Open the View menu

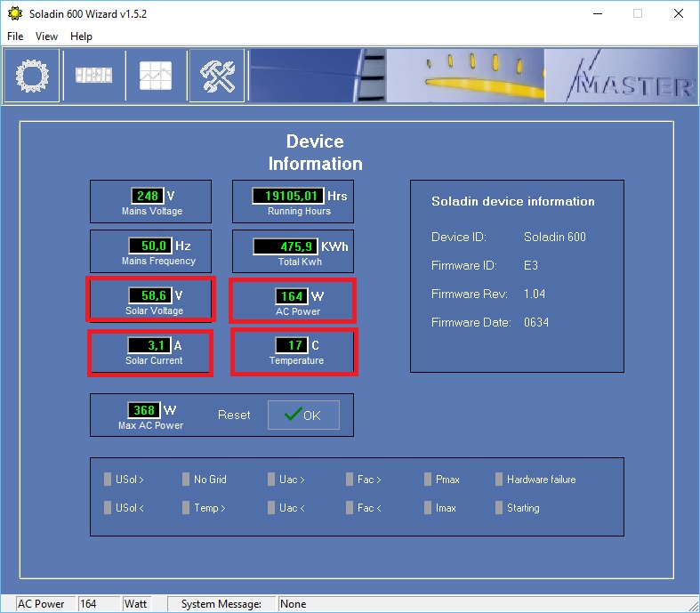[46, 36]
